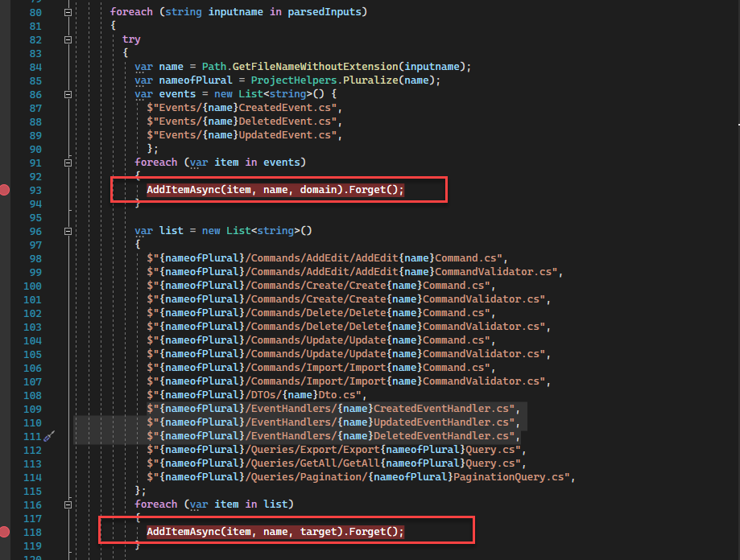This screenshot has width=740, height=560.
Task: Open the screwdriver quick actions on line 111
Action: (x=49, y=437)
